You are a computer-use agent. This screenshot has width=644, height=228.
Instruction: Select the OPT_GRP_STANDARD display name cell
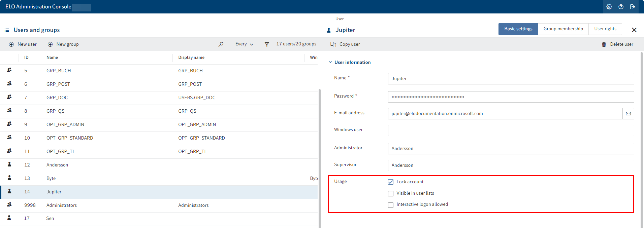(x=201, y=138)
